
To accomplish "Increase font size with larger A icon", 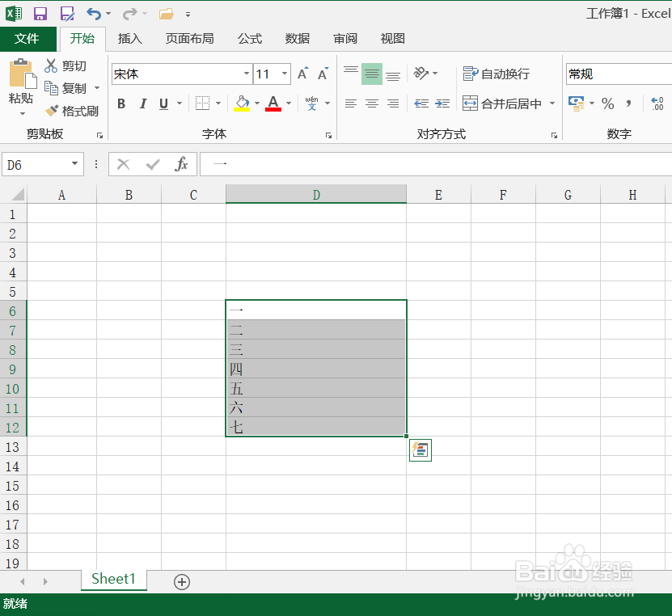I will click(x=302, y=74).
